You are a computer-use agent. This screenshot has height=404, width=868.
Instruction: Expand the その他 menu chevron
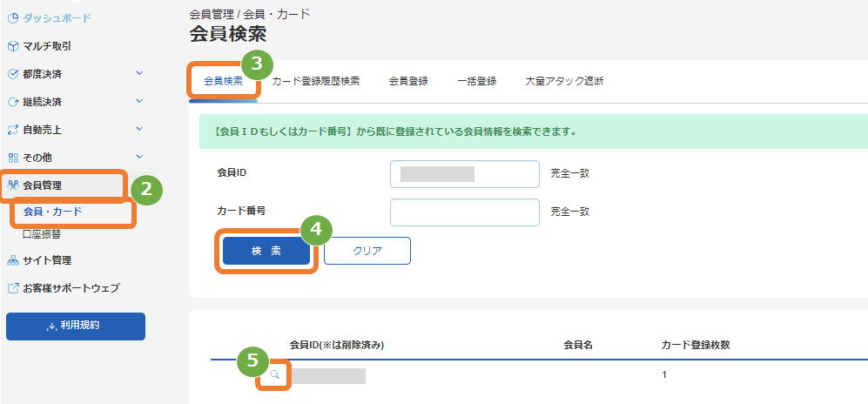[x=139, y=157]
